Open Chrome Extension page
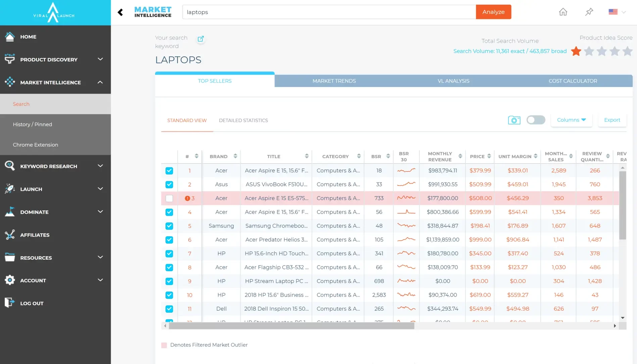This screenshot has width=637, height=364. point(55,145)
